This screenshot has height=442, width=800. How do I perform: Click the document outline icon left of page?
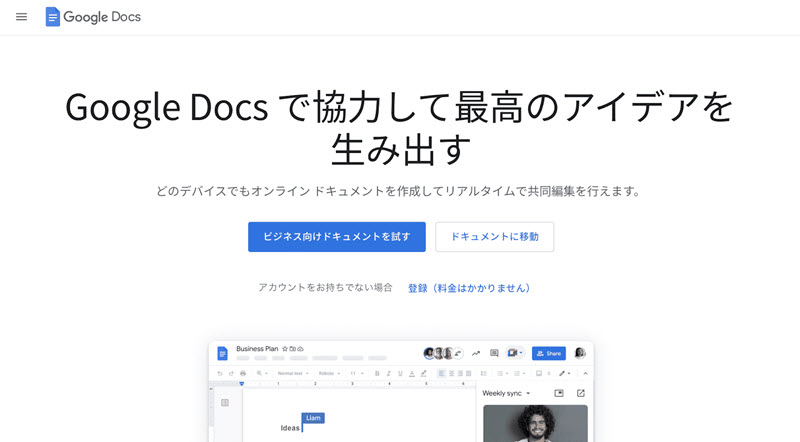pyautogui.click(x=225, y=403)
